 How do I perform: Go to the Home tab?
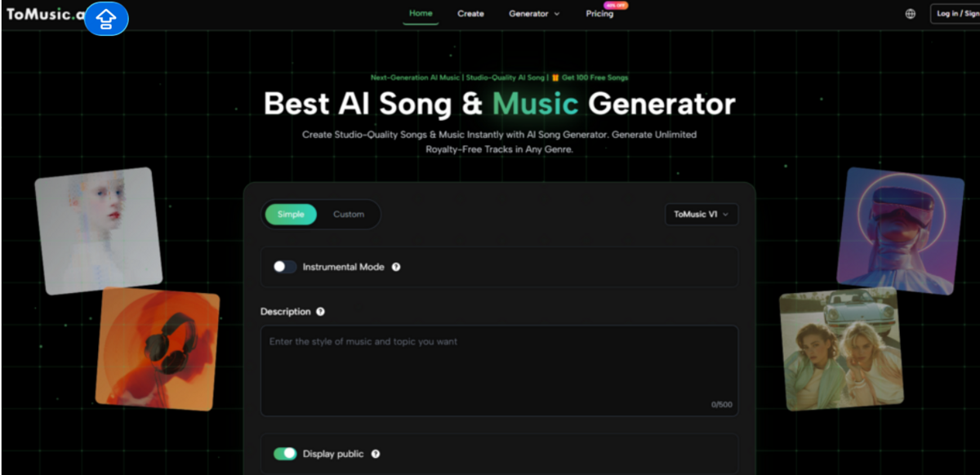421,14
